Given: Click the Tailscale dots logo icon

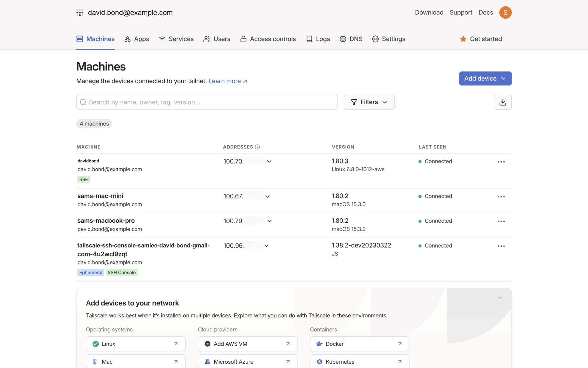Looking at the screenshot, I should 80,13.
